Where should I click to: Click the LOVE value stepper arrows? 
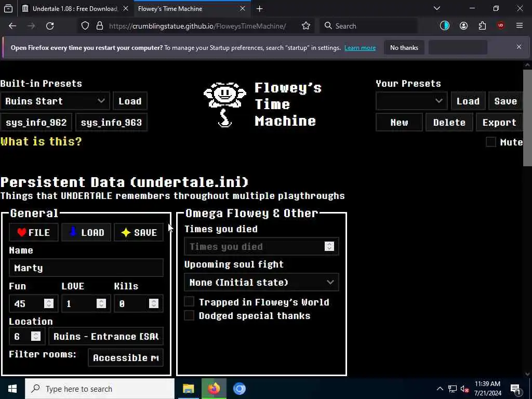click(x=101, y=303)
